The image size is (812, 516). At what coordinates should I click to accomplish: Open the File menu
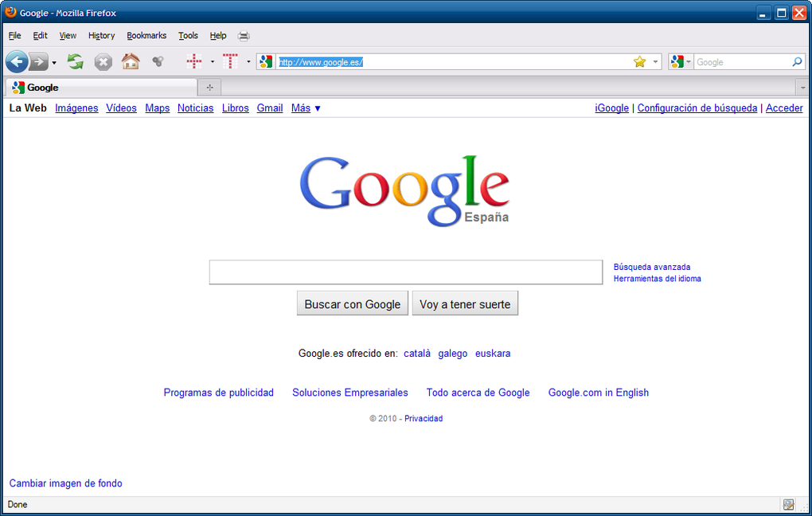pos(14,35)
